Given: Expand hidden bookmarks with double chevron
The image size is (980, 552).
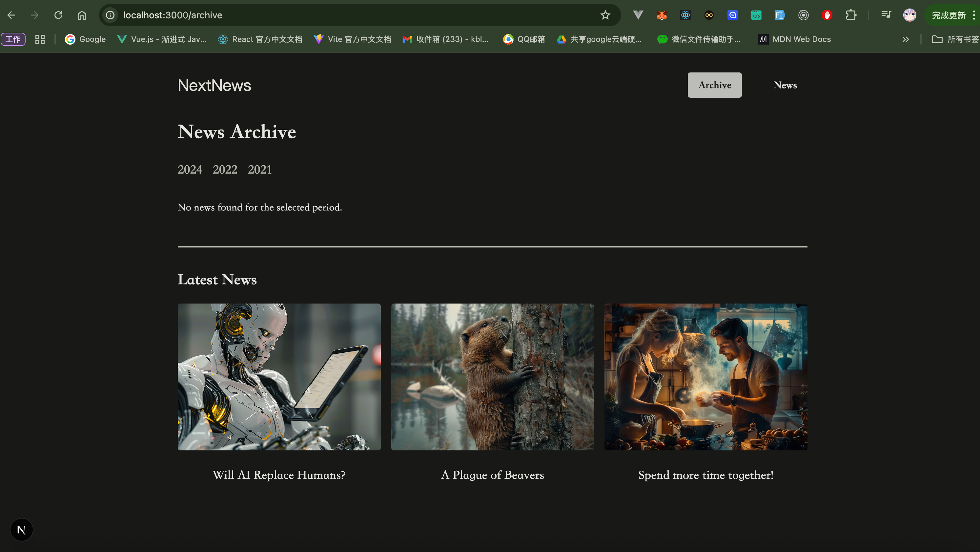Looking at the screenshot, I should tap(906, 39).
